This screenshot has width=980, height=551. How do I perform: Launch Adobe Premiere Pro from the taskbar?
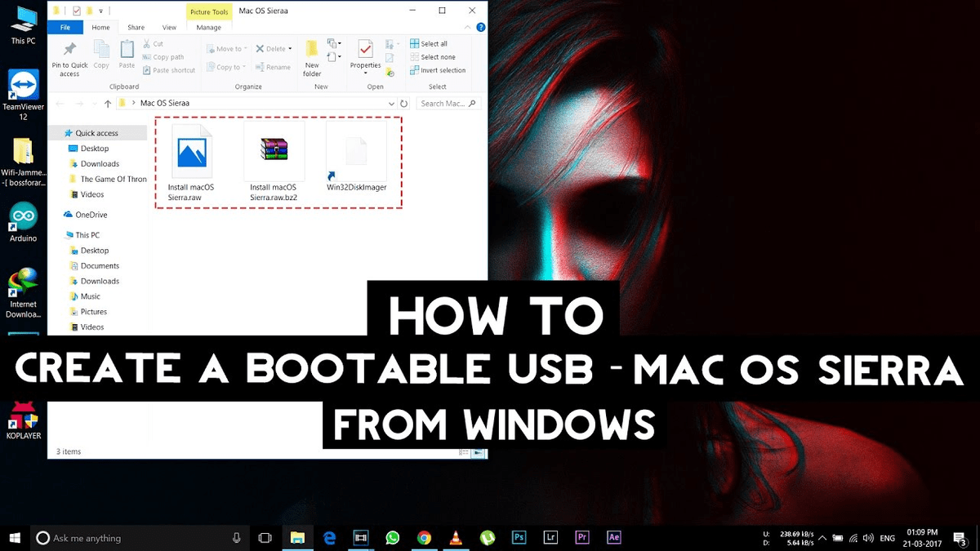click(x=581, y=537)
